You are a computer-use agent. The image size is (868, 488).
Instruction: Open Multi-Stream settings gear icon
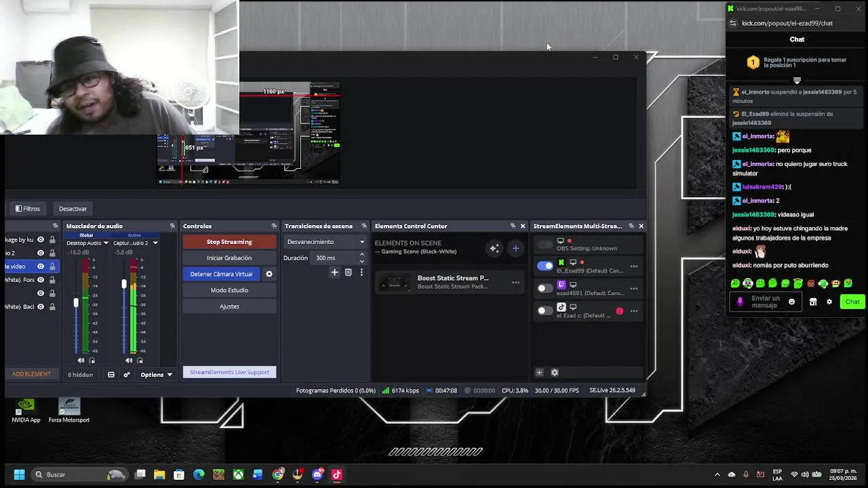click(x=555, y=372)
